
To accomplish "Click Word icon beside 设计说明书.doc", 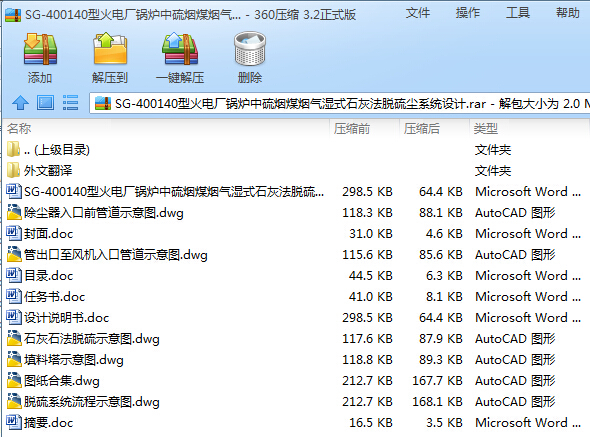I will (14, 317).
